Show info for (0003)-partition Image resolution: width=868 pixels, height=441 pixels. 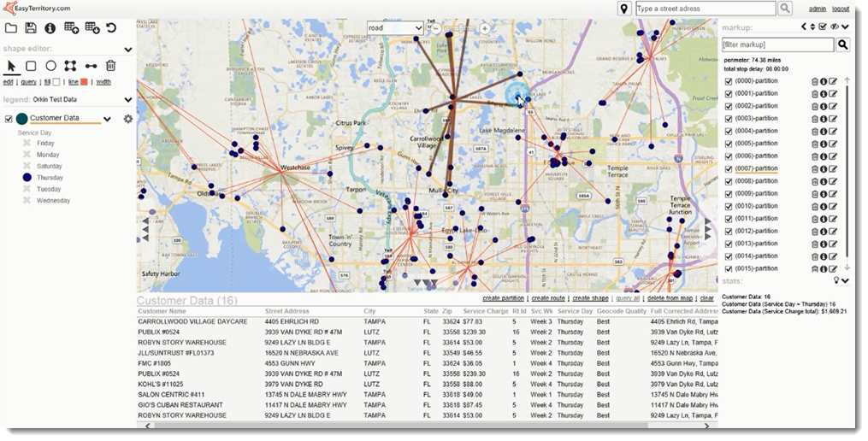(824, 119)
